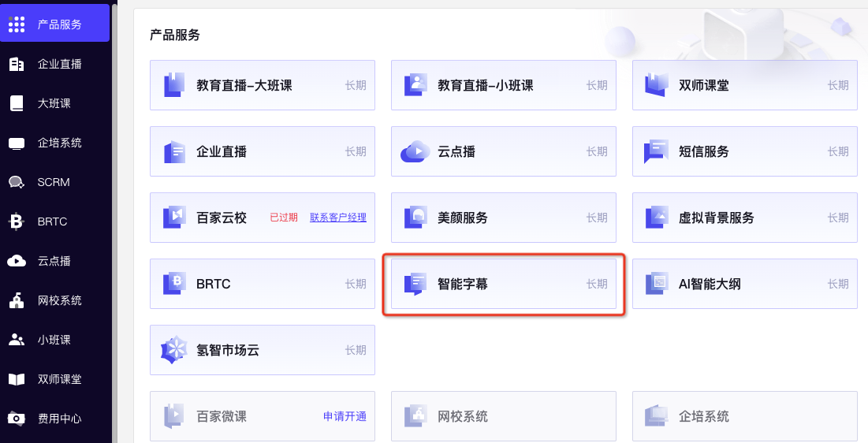Click the 申请开通 link for 百家微课
Screen dimensions: 868x443
pyautogui.click(x=345, y=416)
